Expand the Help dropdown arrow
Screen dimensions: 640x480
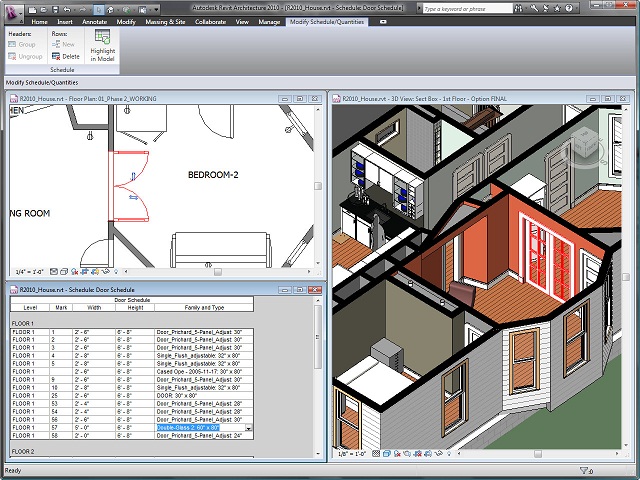(577, 9)
